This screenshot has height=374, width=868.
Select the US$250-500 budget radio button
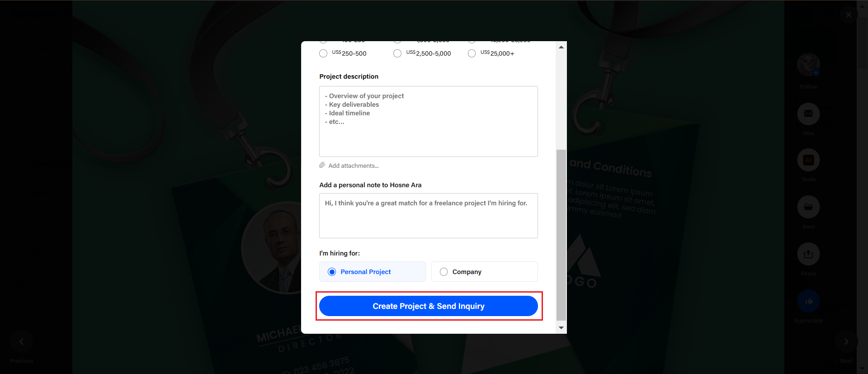pyautogui.click(x=323, y=53)
